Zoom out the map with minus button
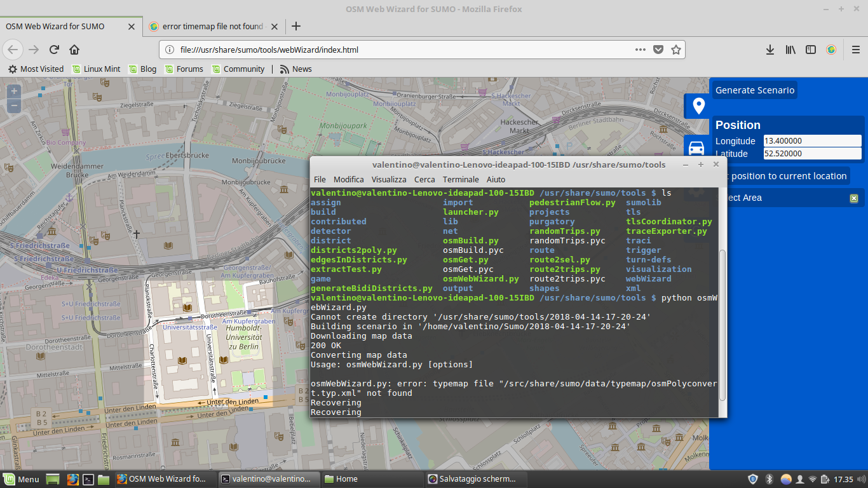This screenshot has height=488, width=868. [x=14, y=105]
